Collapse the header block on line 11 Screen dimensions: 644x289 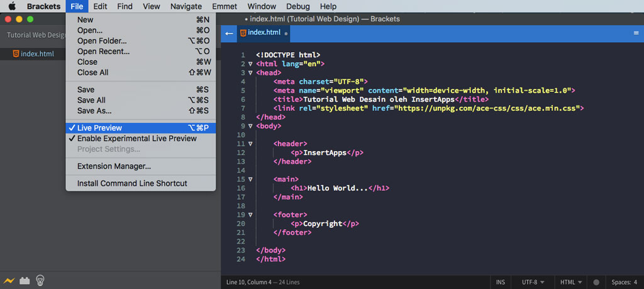pyautogui.click(x=250, y=144)
